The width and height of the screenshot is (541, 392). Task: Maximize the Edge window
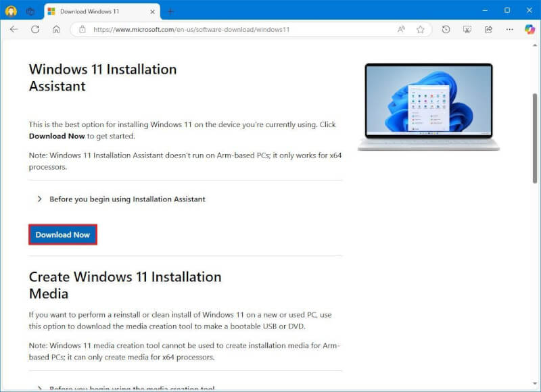pyautogui.click(x=507, y=10)
